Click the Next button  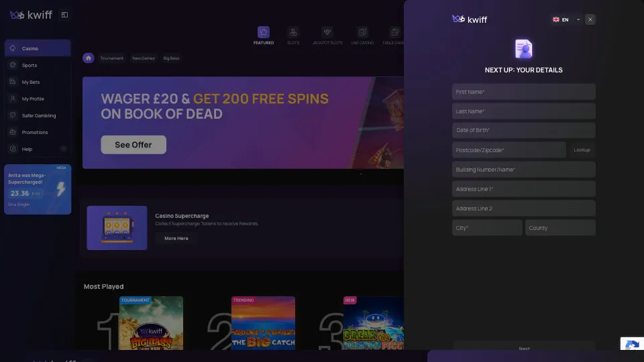(x=525, y=346)
